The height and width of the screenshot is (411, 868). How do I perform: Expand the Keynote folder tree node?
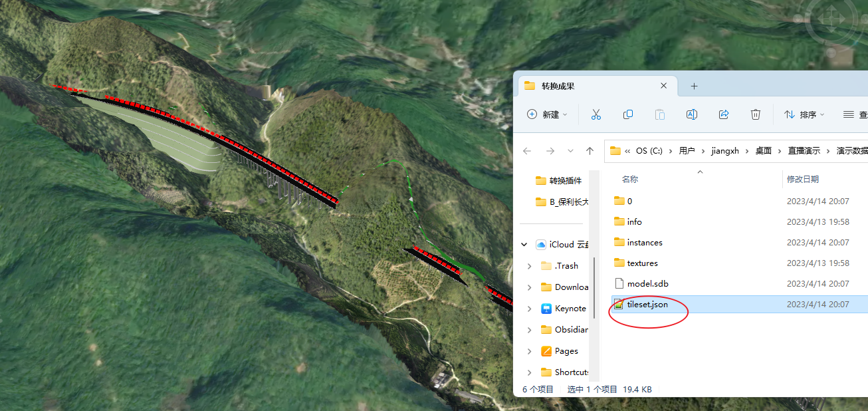point(529,309)
